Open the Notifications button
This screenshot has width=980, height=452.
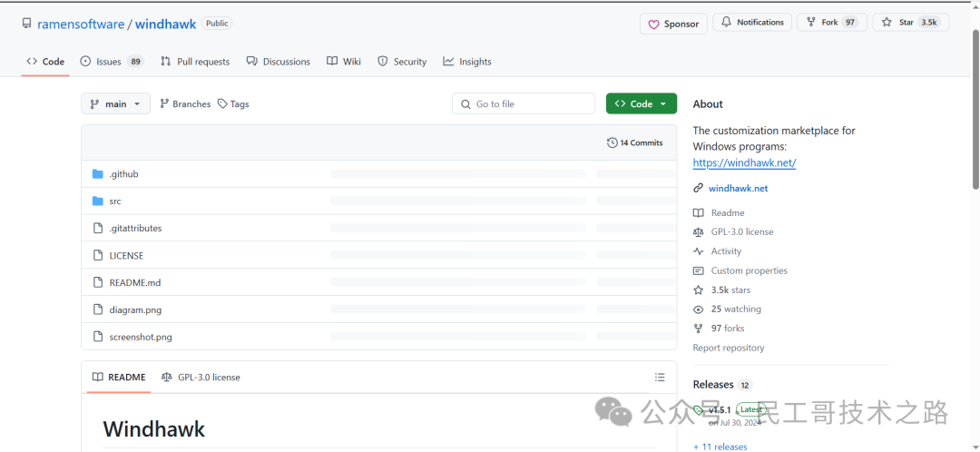point(752,23)
